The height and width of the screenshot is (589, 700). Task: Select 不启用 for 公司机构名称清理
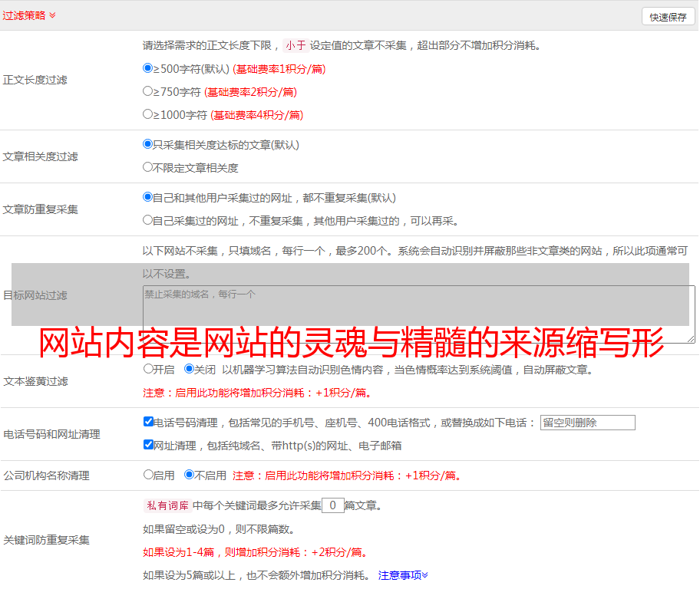click(189, 475)
